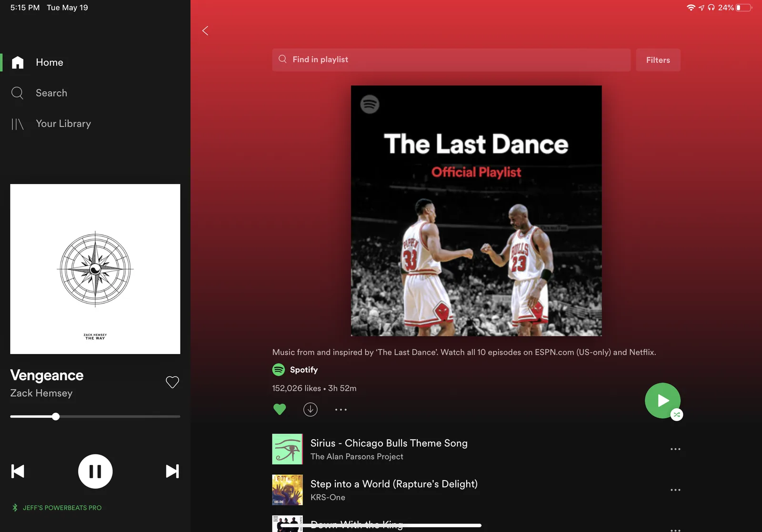This screenshot has height=532, width=762.
Task: Download the playlist with arrow icon
Action: [311, 409]
